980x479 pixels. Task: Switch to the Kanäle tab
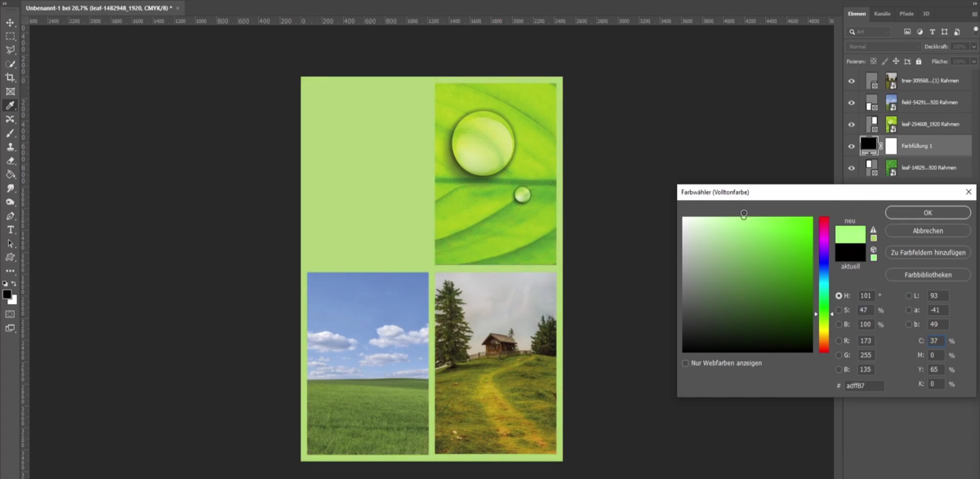pyautogui.click(x=882, y=14)
